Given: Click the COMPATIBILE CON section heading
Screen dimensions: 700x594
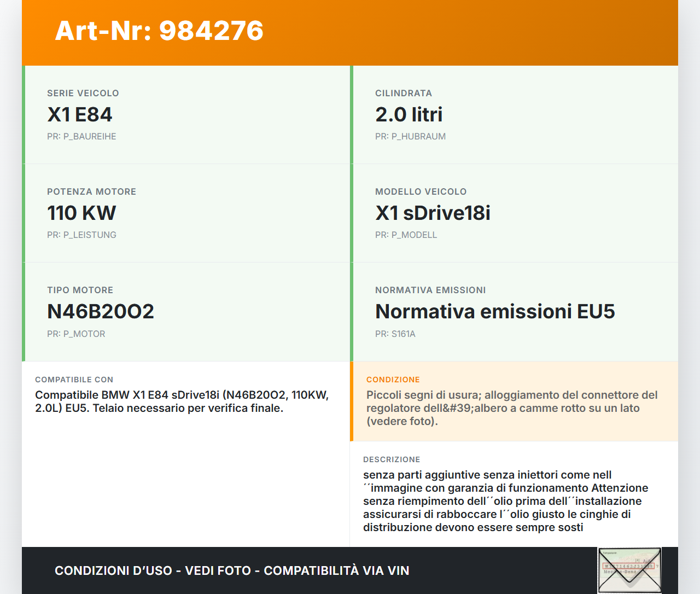Looking at the screenshot, I should click(x=74, y=379).
